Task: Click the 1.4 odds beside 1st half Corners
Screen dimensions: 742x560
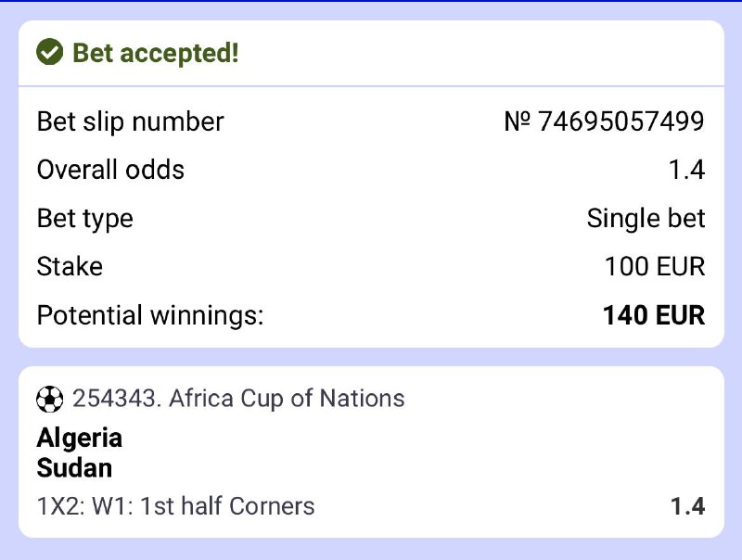Action: (687, 506)
